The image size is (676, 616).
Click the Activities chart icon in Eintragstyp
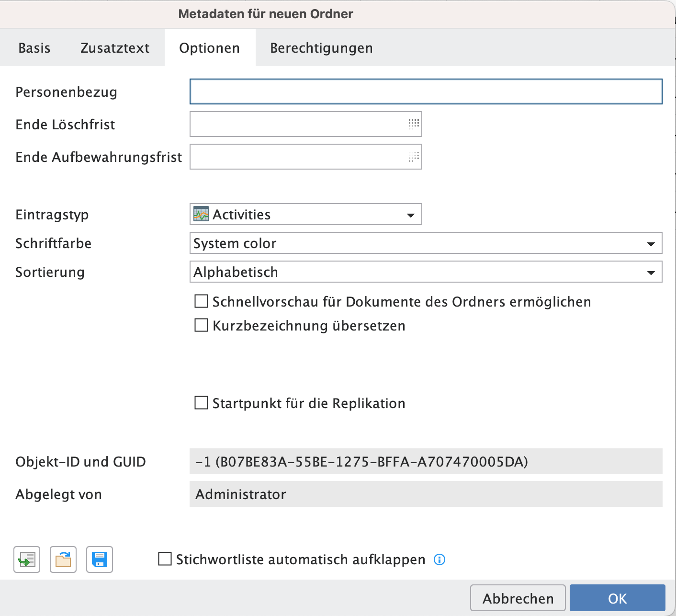201,214
